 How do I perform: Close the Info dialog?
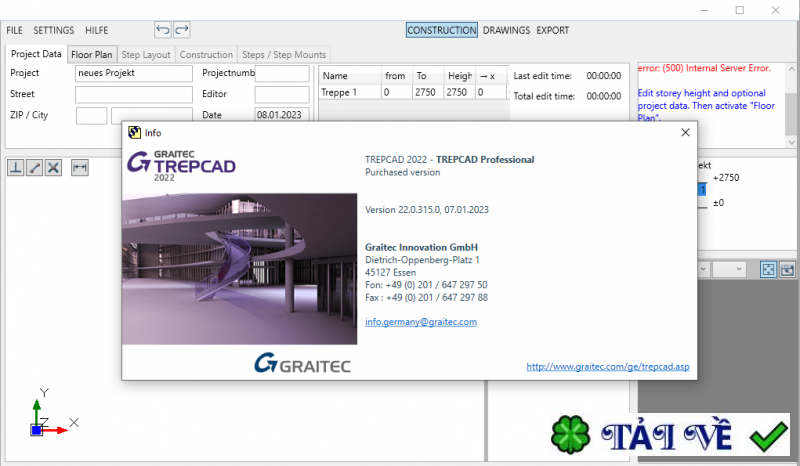coord(685,133)
